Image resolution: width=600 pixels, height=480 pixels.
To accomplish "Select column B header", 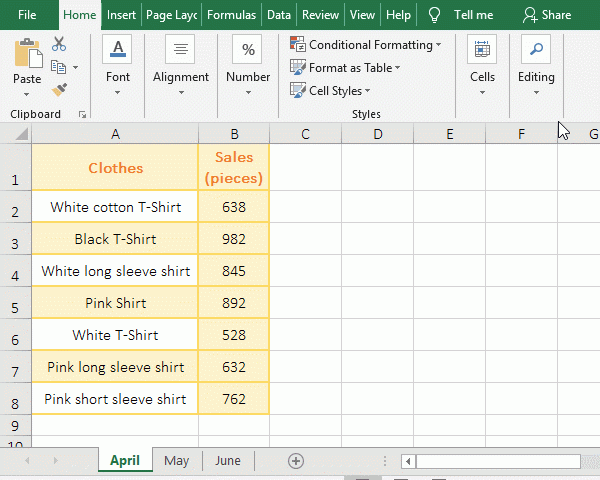I will point(234,134).
